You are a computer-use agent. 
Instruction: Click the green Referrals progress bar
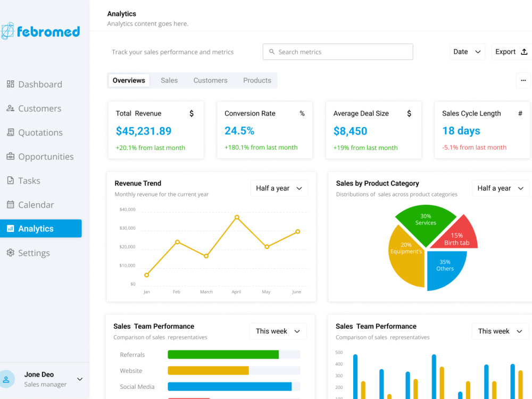coord(223,354)
